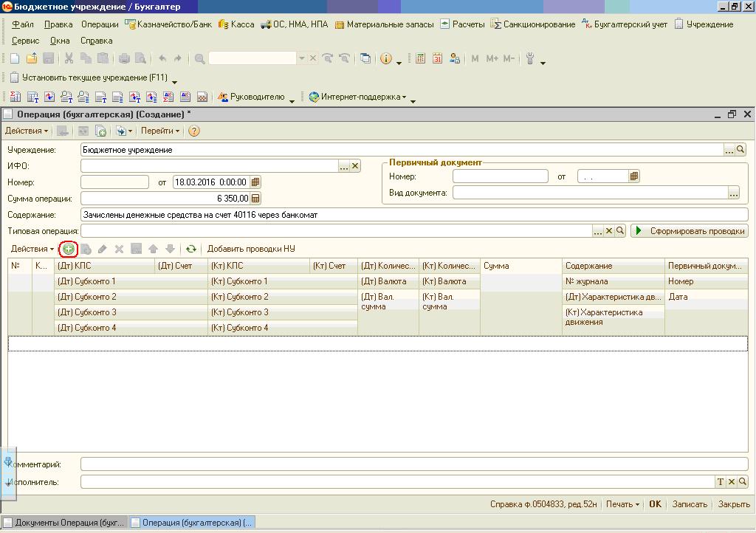The width and height of the screenshot is (756, 533).
Task: Open the Сервис menu
Action: point(26,41)
